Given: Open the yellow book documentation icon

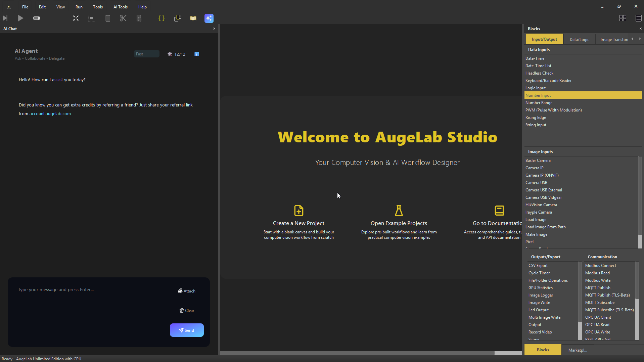Looking at the screenshot, I should pyautogui.click(x=193, y=18).
